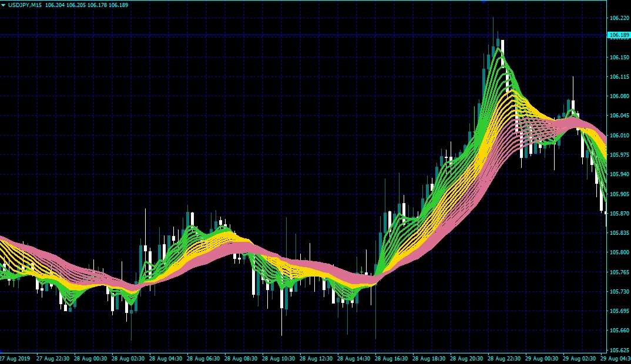Click the 28 Aug 02:30 time label
Viewport: 631px width, 364px height.
[128, 358]
